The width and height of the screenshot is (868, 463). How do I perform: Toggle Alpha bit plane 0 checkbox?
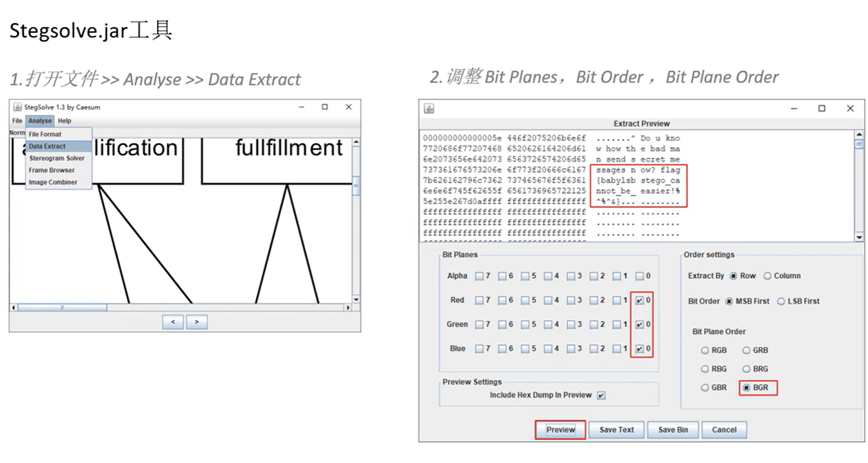click(x=639, y=276)
